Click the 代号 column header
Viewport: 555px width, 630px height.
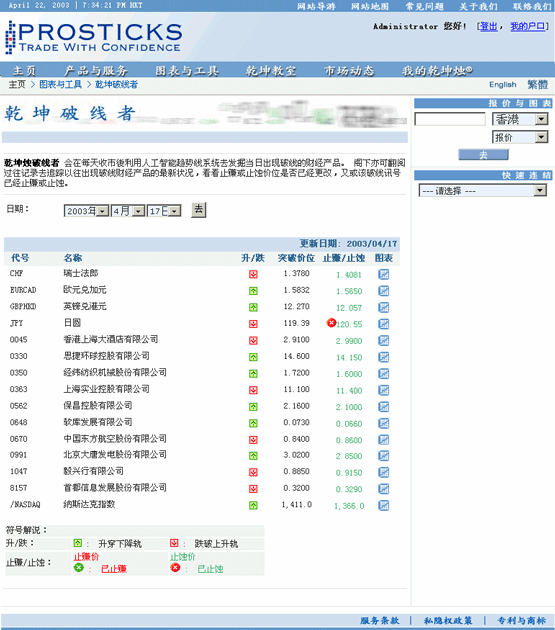click(x=20, y=258)
